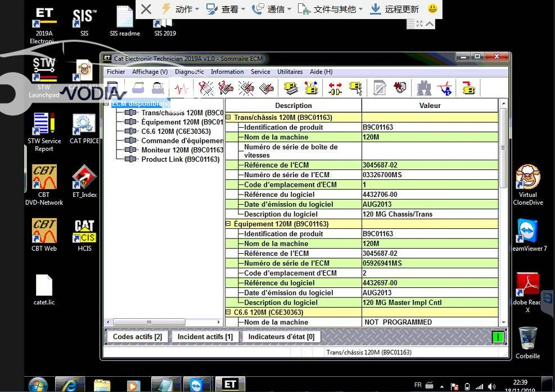Open the Fichier menu
This screenshot has height=392, width=555.
(x=116, y=71)
